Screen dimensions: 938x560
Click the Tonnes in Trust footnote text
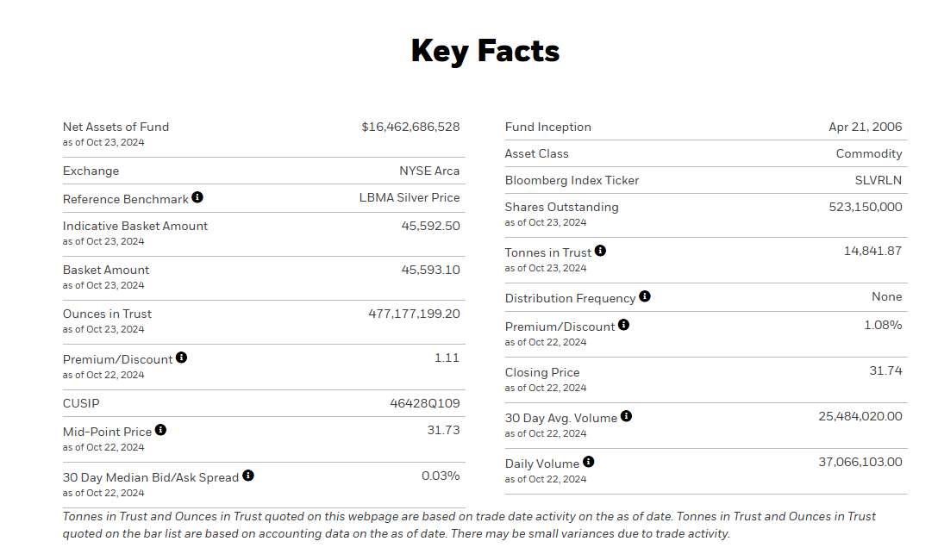[x=469, y=525]
